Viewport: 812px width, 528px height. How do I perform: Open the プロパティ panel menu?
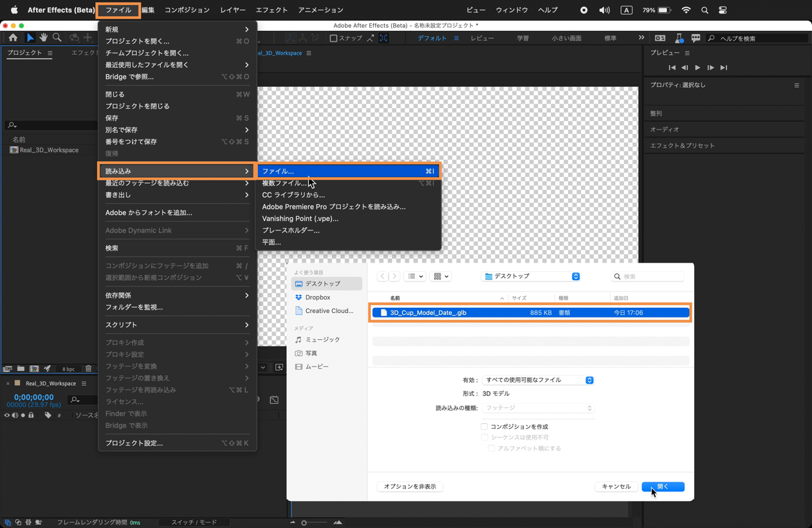click(797, 85)
